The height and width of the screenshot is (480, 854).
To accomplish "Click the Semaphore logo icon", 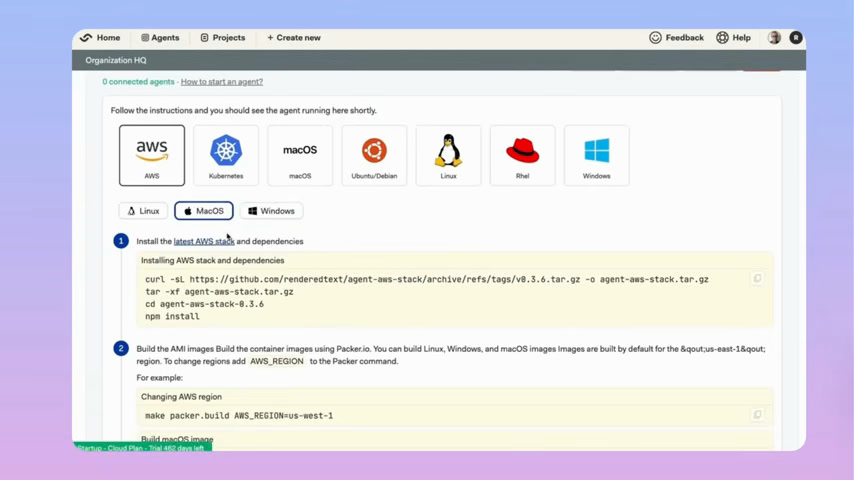I will pos(86,38).
